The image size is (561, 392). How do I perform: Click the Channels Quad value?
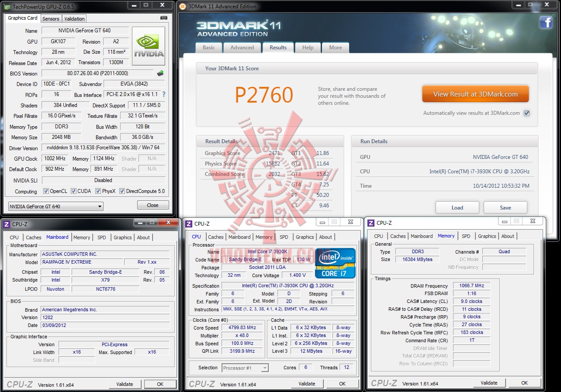tap(504, 252)
